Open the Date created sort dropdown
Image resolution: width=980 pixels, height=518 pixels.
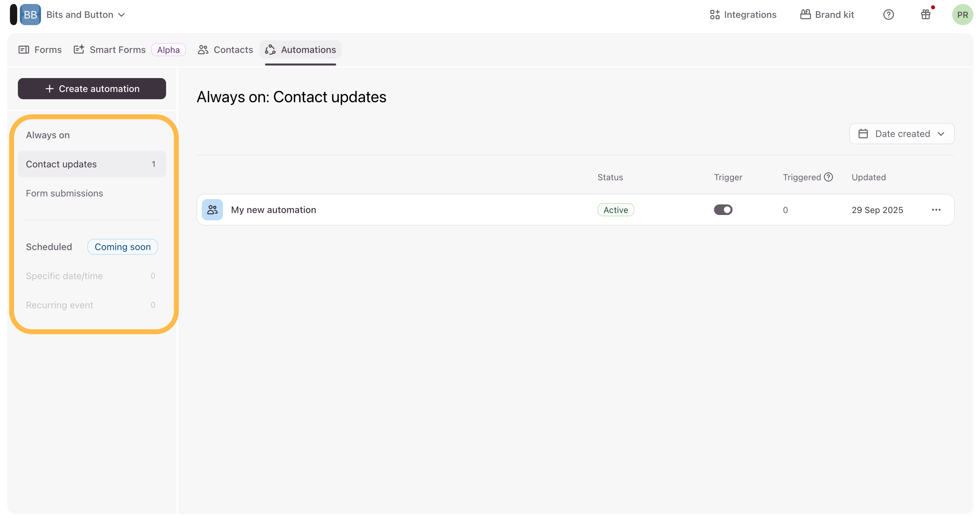click(902, 134)
